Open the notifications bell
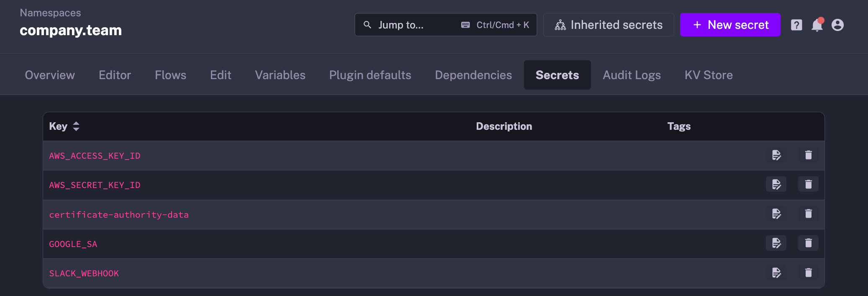 pos(817,25)
